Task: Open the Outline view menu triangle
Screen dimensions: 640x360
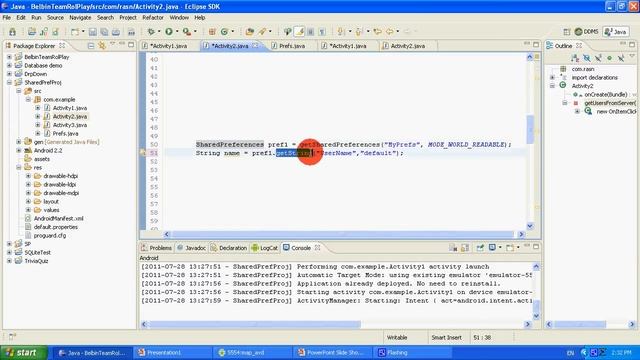Action: click(632, 56)
